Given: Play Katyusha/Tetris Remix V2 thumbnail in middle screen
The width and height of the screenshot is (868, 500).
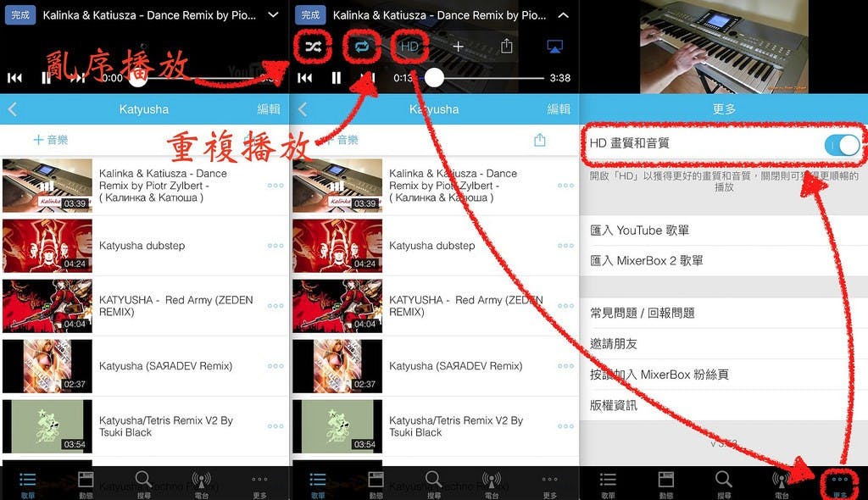Looking at the screenshot, I should [x=337, y=426].
